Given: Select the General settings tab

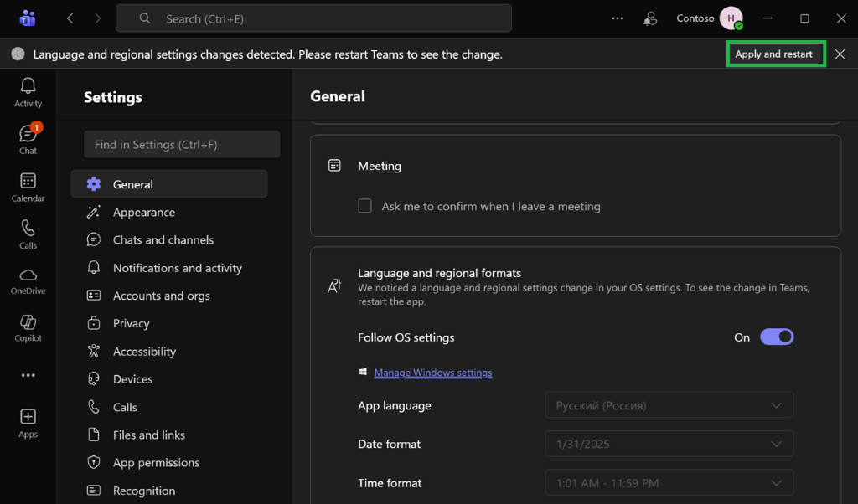Looking at the screenshot, I should point(169,184).
